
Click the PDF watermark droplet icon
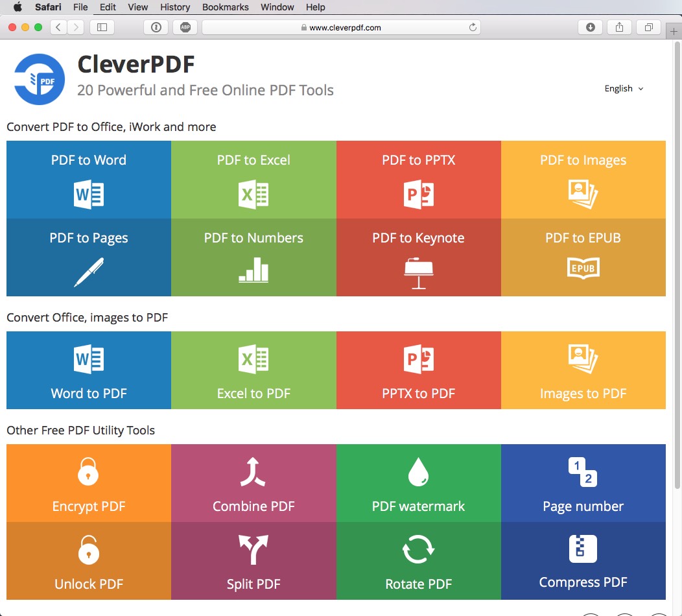point(418,471)
